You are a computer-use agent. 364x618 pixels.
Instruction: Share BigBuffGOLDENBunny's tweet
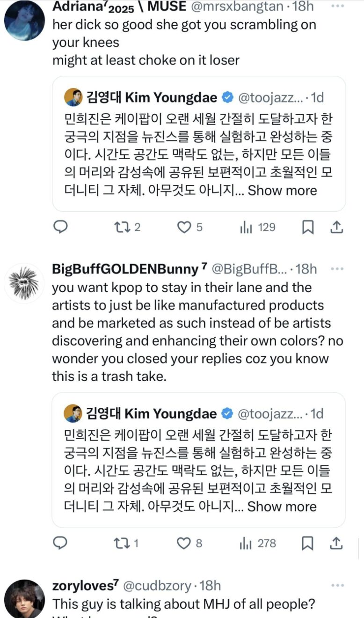(337, 543)
